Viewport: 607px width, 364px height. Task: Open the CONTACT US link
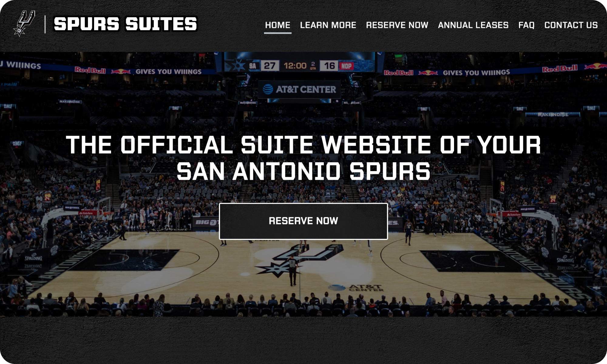[571, 25]
